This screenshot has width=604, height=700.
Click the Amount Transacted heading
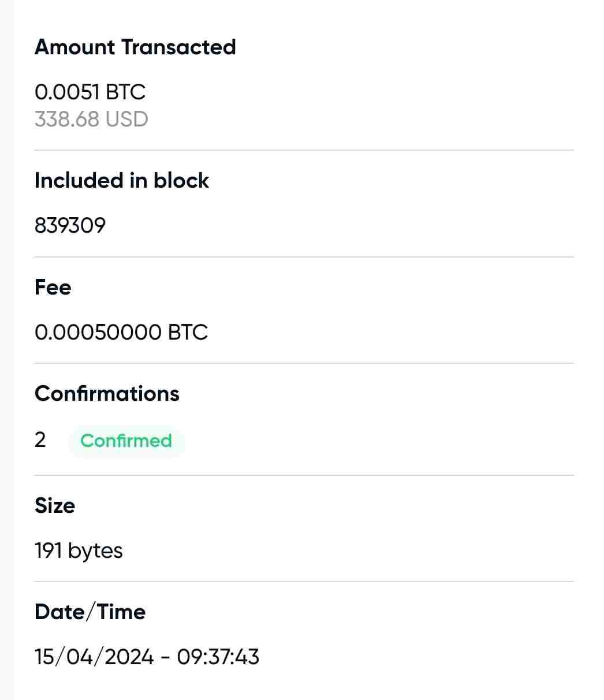click(x=135, y=47)
